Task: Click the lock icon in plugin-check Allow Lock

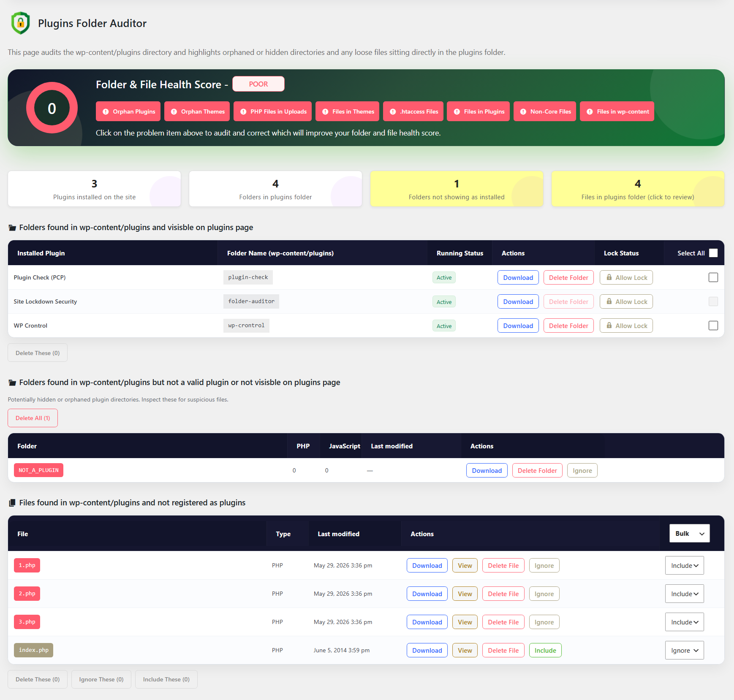Action: pyautogui.click(x=609, y=277)
